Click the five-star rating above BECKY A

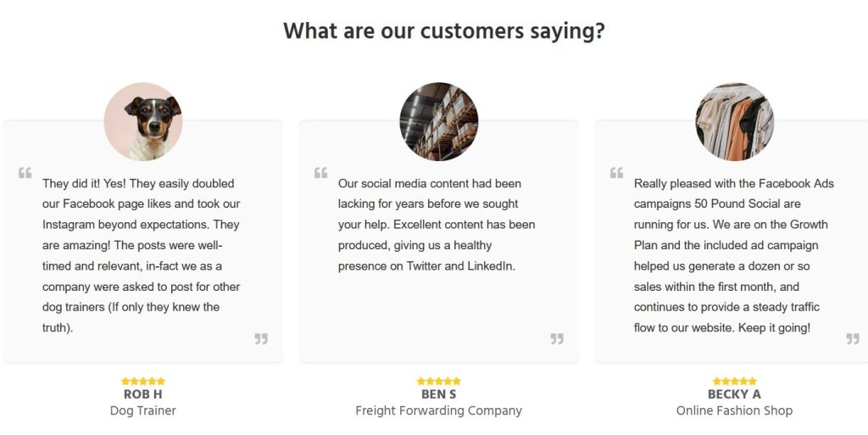[734, 382]
